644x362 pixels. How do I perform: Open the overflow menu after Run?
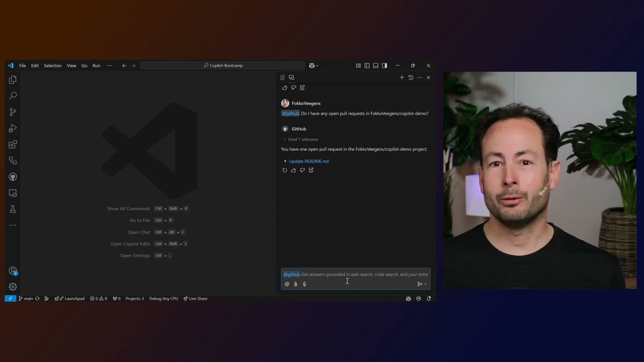click(109, 65)
